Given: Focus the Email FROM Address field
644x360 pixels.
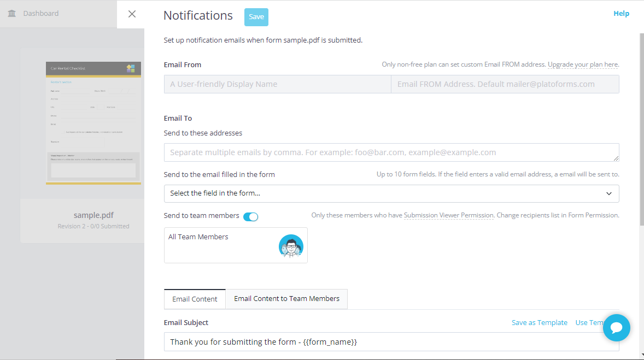Looking at the screenshot, I should point(505,84).
